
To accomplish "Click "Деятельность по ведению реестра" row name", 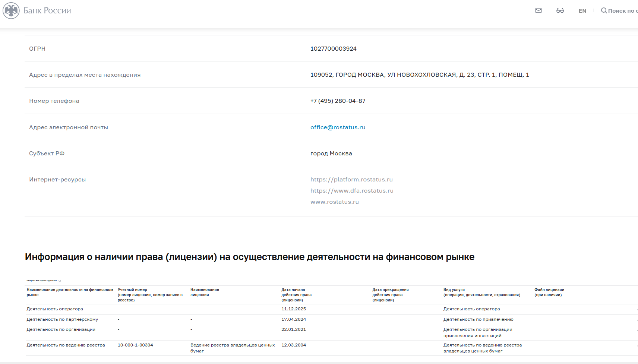I will pos(66,345).
